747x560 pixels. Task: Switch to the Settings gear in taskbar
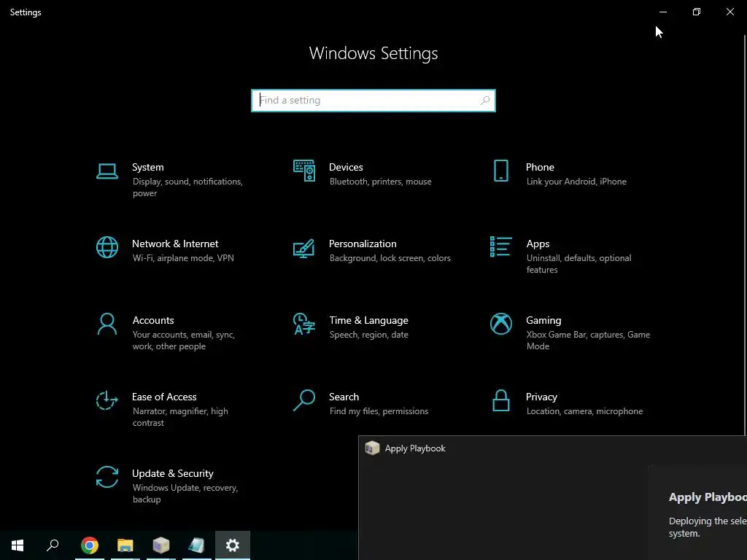click(x=233, y=545)
